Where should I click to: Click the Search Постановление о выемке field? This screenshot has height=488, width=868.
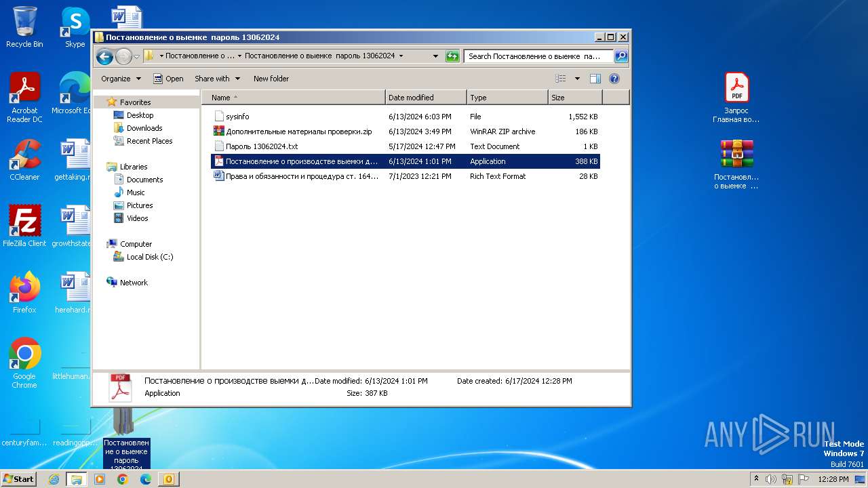point(539,56)
